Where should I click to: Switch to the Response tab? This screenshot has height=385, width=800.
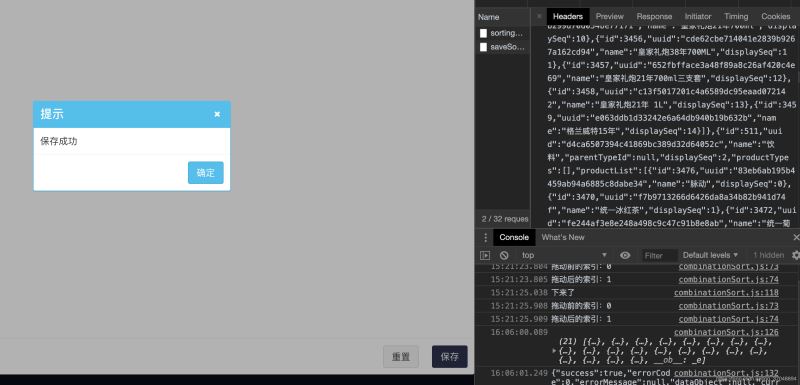click(654, 16)
